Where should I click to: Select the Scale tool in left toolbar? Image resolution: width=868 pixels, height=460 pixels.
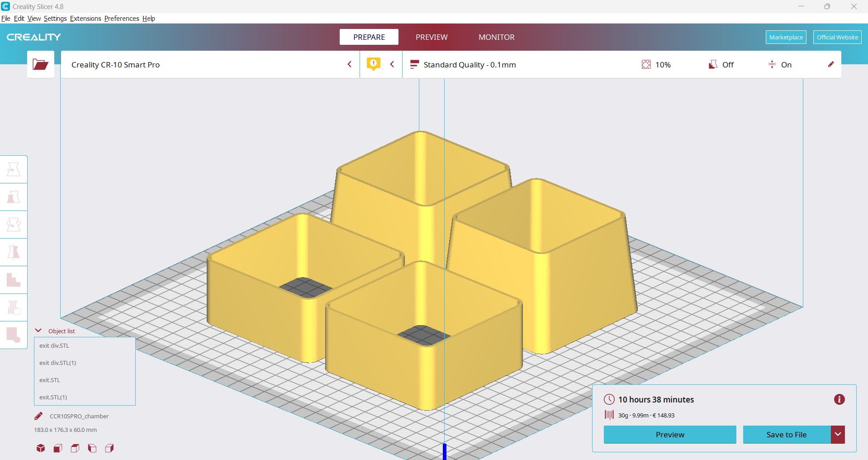point(14,197)
